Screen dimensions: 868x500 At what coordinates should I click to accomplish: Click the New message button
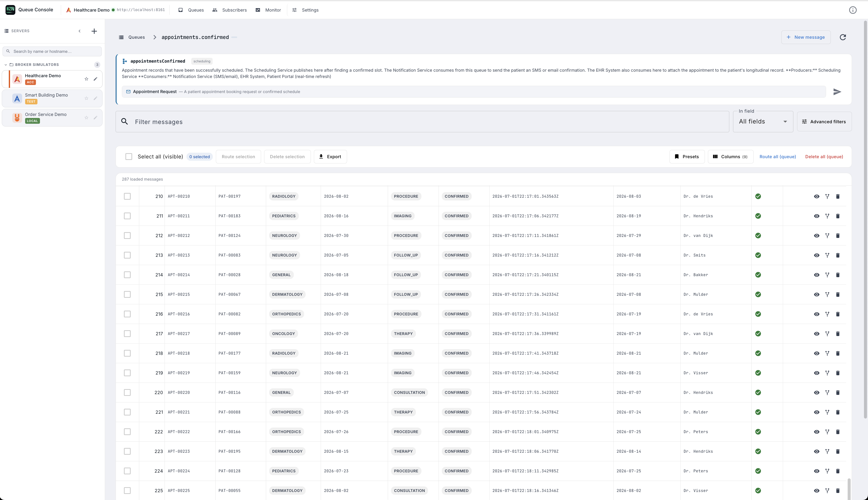point(806,37)
